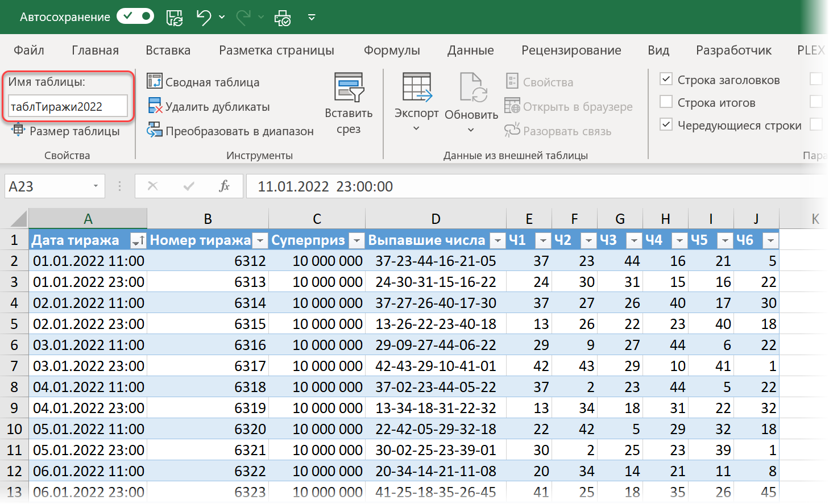Click the insert function fx icon
Image resolution: width=829 pixels, height=504 pixels.
coord(225,186)
